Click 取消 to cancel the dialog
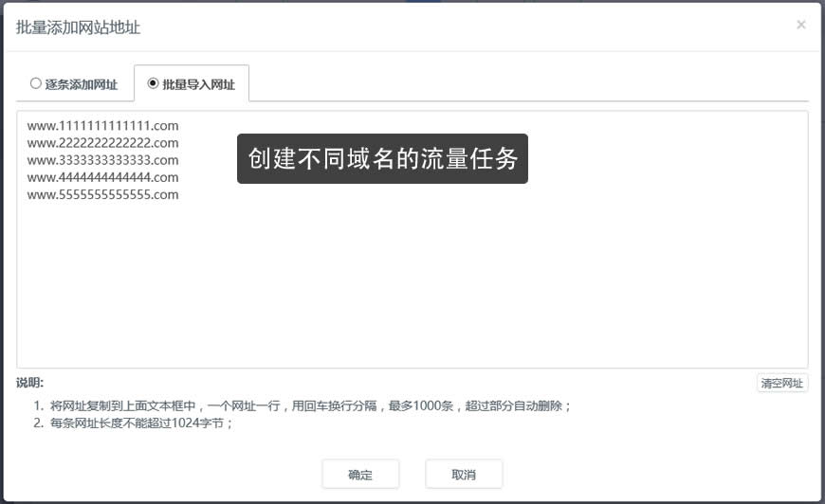Screen dimensions: 825x504 coord(464,475)
